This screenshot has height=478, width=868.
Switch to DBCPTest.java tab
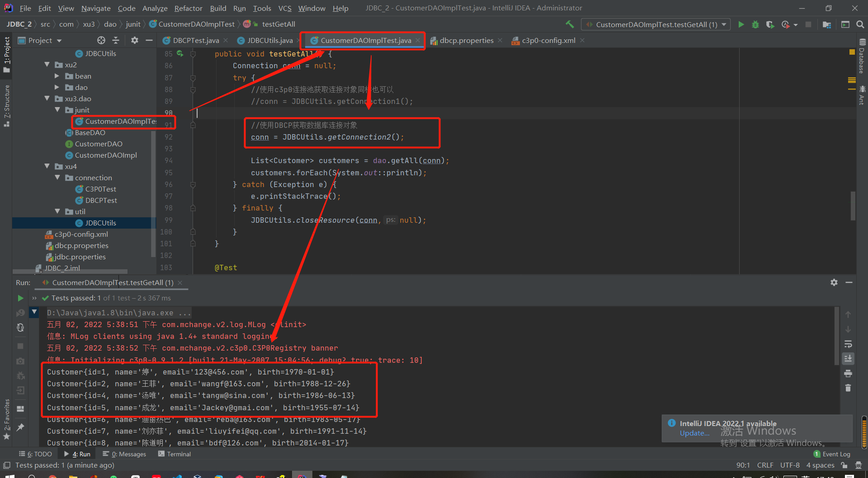pyautogui.click(x=195, y=40)
